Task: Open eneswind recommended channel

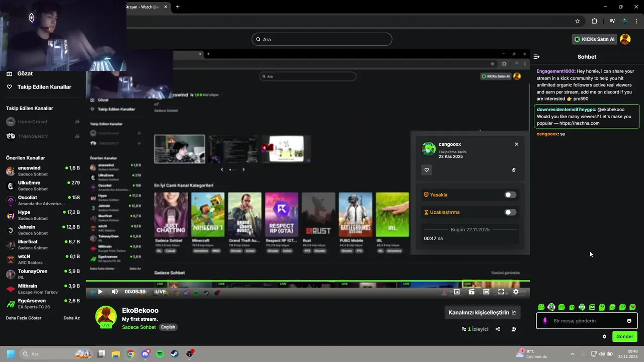Action: coord(43,171)
